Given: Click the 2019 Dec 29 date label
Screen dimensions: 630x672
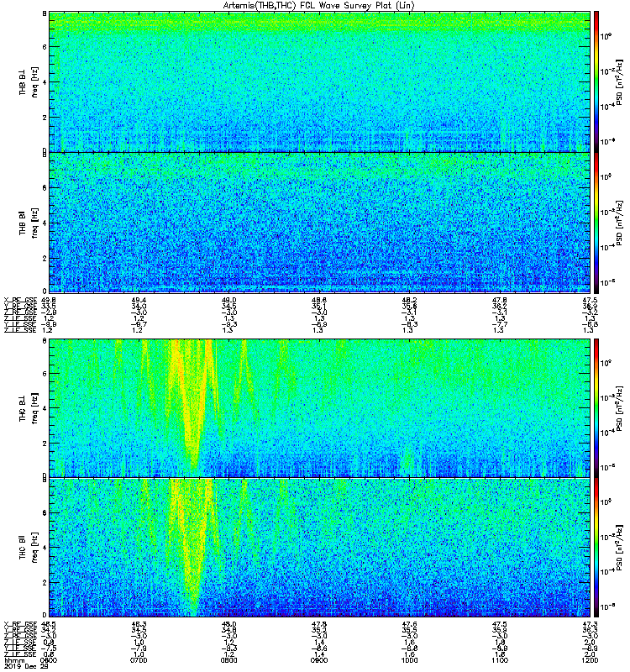Looking at the screenshot, I should 25,666.
